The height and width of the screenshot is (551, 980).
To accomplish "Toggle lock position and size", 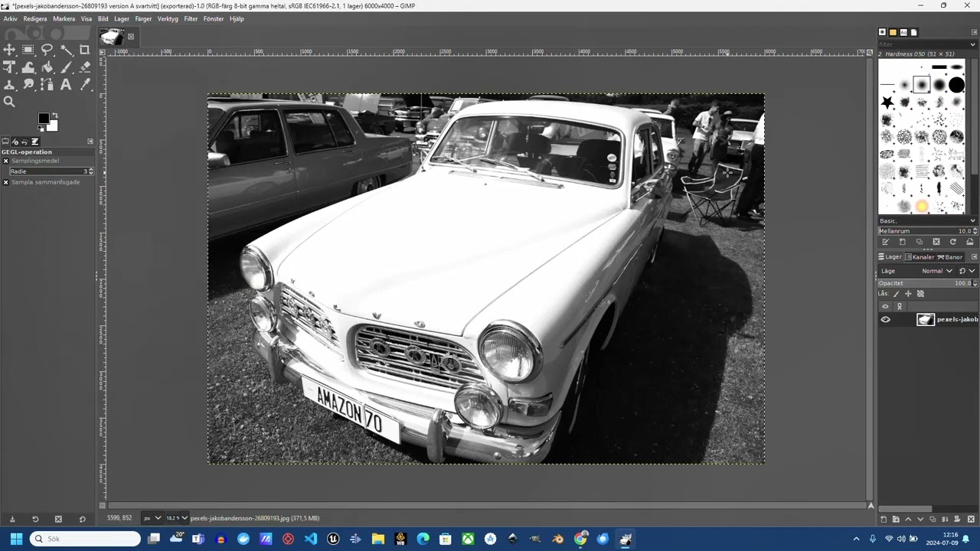I will click(x=909, y=294).
